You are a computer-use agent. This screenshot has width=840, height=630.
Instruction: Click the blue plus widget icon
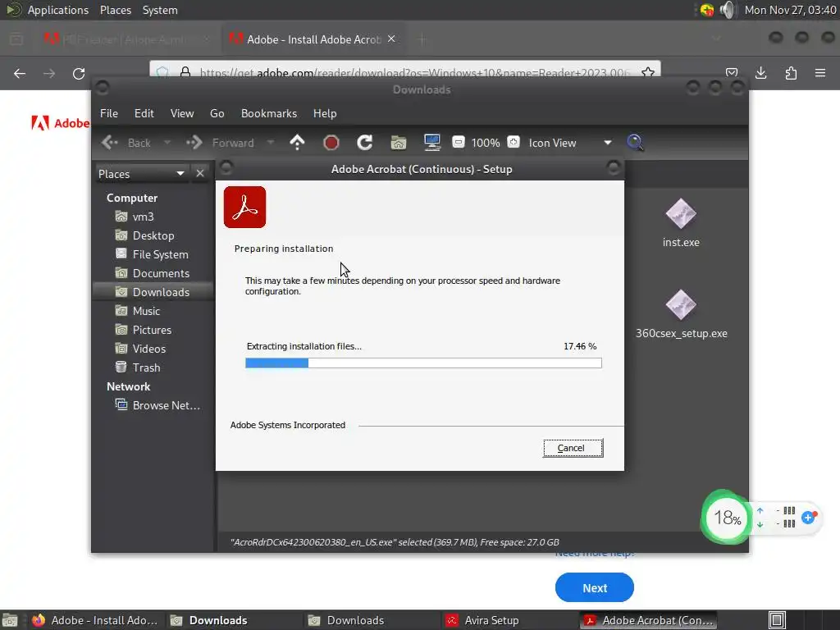(808, 518)
